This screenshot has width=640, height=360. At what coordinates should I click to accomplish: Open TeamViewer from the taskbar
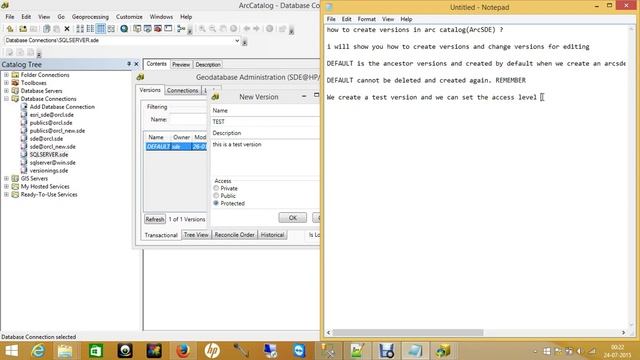299,351
